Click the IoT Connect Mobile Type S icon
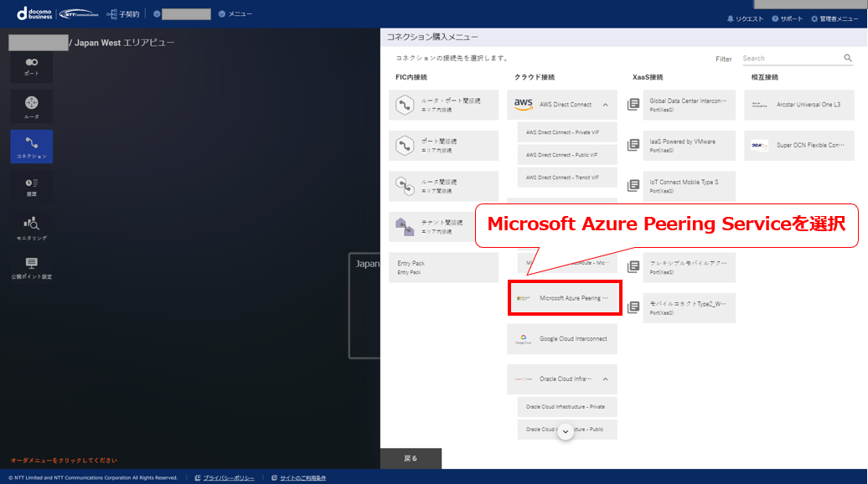The height and width of the screenshot is (484, 868). (x=633, y=186)
